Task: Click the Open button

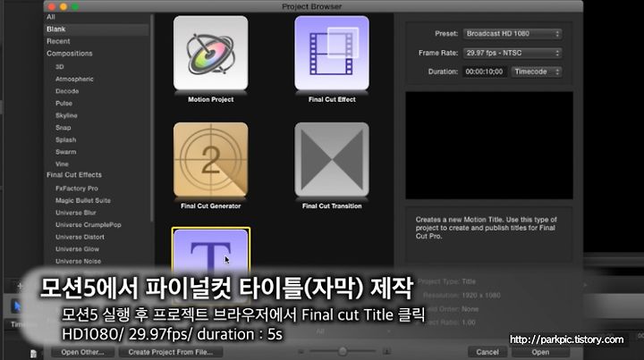Action: pos(540,352)
